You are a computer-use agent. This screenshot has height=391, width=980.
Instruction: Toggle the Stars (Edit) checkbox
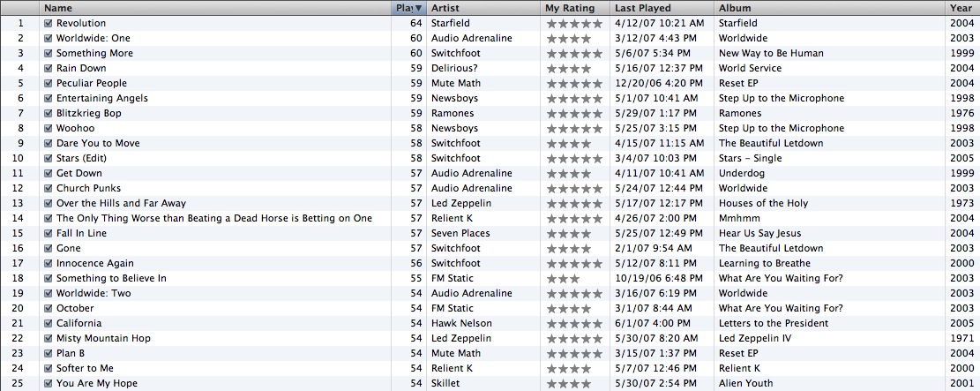click(49, 158)
